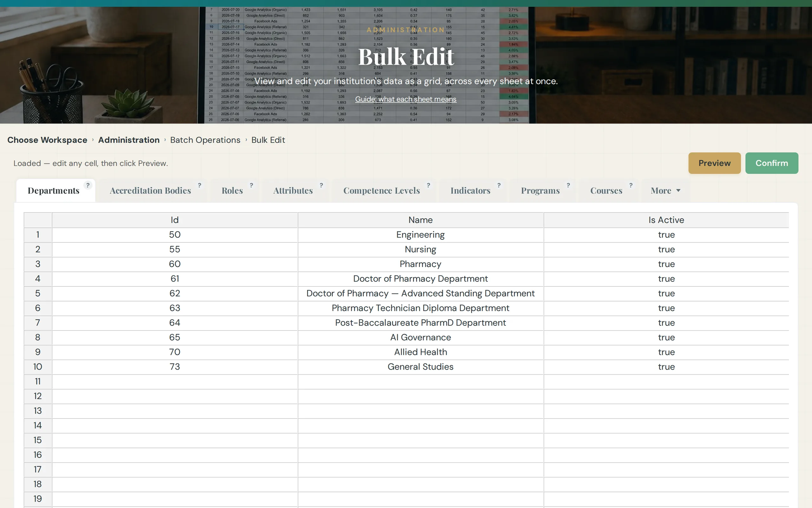Go to the Courses tab

pyautogui.click(x=606, y=190)
